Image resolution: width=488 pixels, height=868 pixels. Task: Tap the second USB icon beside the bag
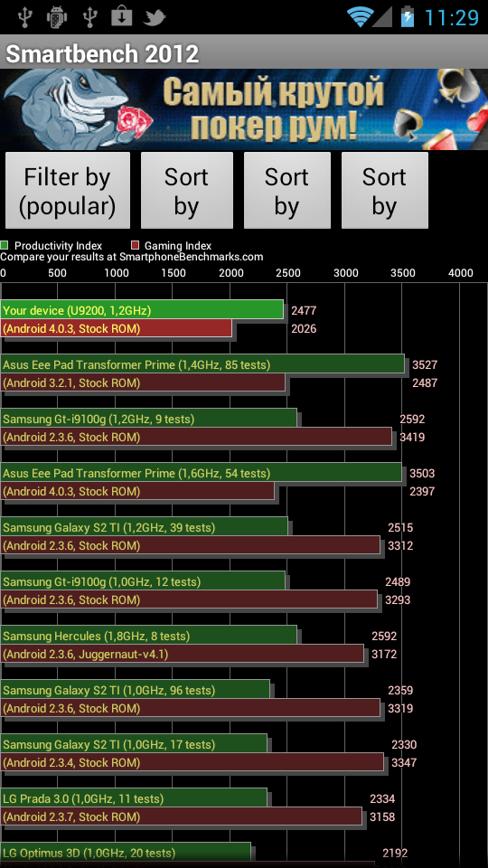89,17
